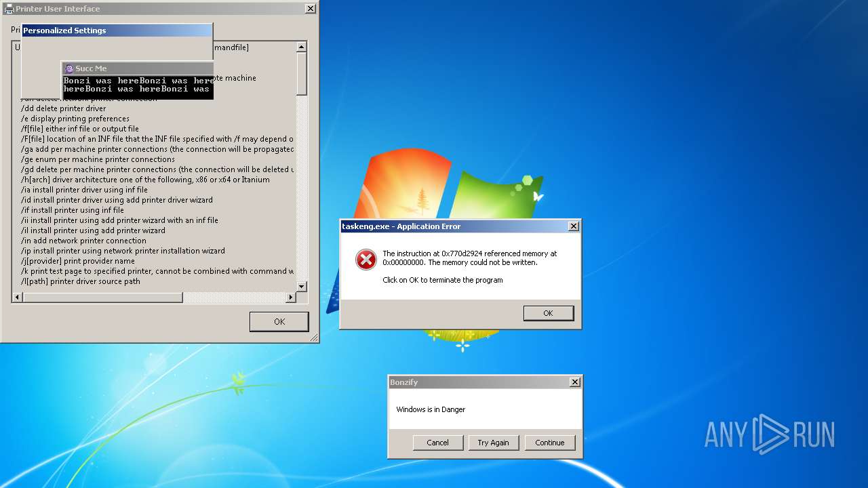
Task: Click resize grip of Printer User Interface window
Action: coord(314,338)
